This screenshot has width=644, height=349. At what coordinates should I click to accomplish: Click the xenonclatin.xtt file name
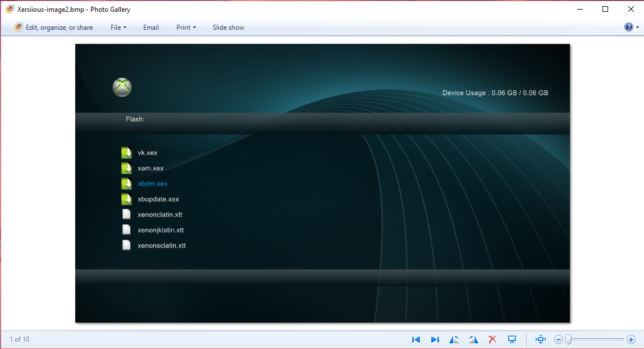click(160, 215)
